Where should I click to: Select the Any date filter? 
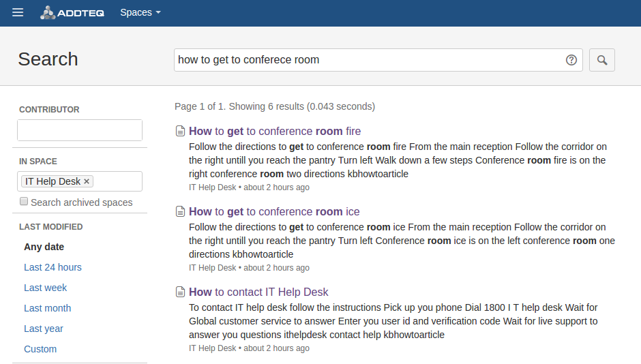click(x=44, y=247)
